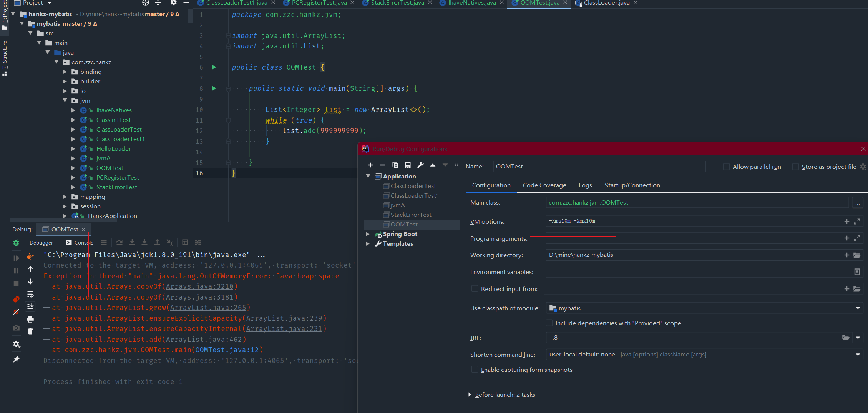
Task: Enable the Allow parallel run checkbox
Action: click(x=726, y=167)
